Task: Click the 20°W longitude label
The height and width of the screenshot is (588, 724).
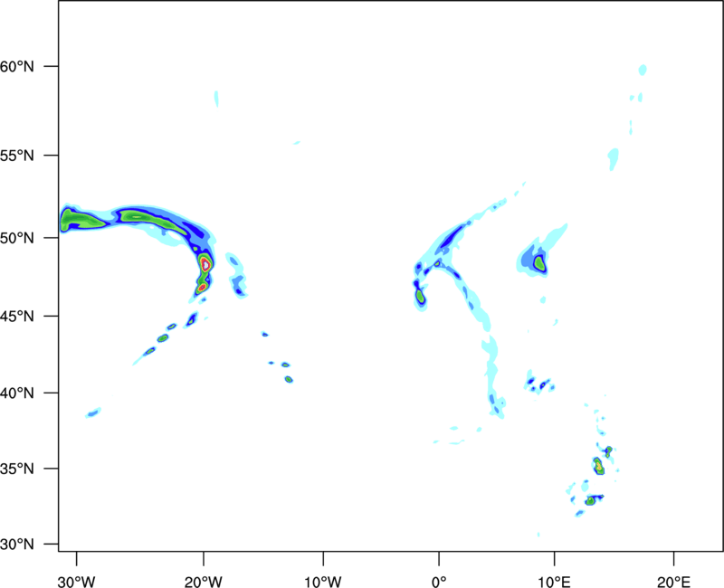Action: (x=204, y=582)
